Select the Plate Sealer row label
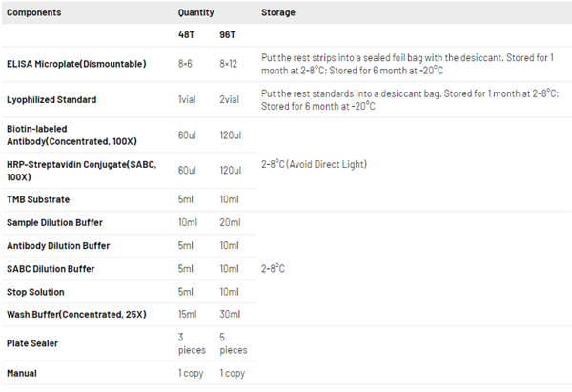Image resolution: width=572 pixels, height=392 pixels. click(34, 343)
